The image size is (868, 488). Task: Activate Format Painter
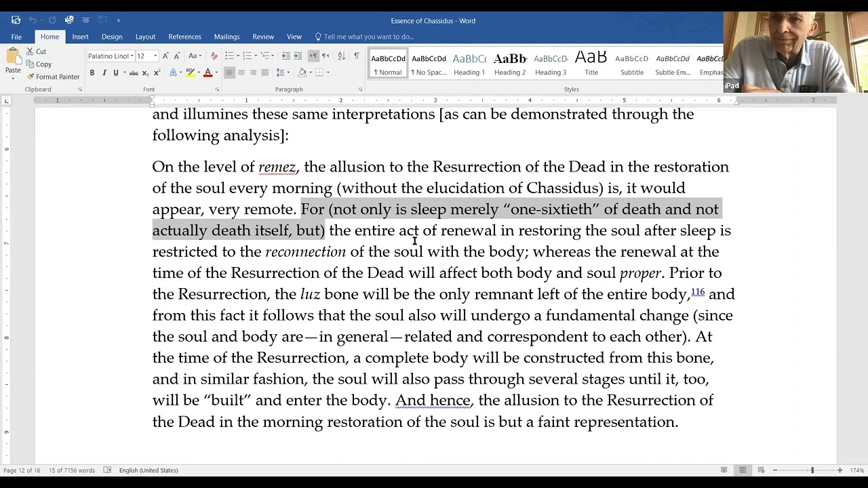tap(53, 77)
